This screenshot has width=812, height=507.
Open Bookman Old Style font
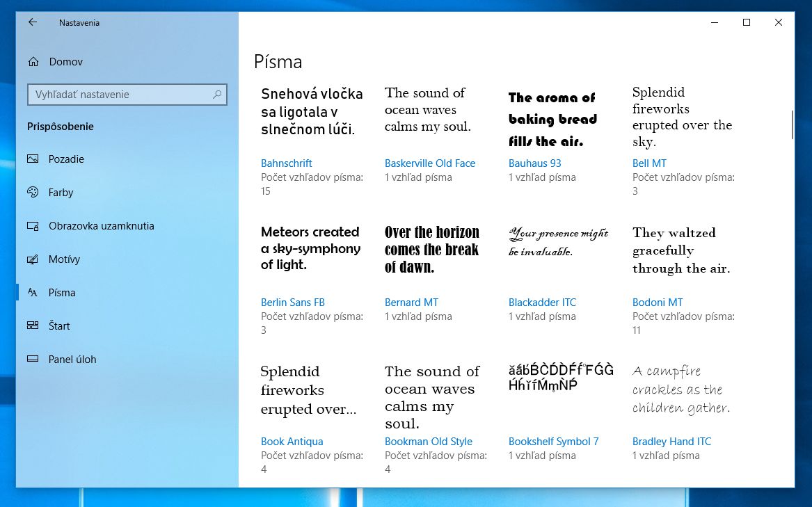coord(429,441)
